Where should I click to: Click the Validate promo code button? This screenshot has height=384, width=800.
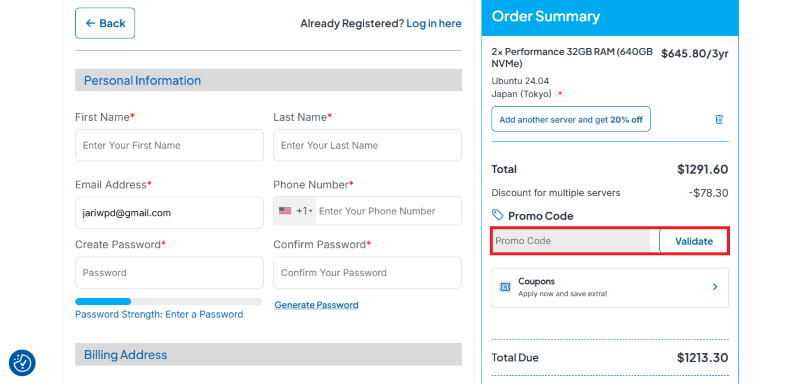(x=694, y=241)
